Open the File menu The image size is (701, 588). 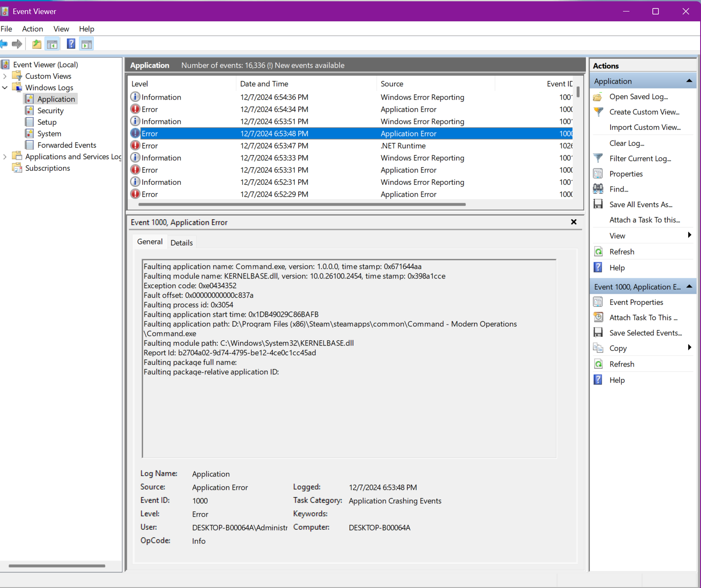[x=6, y=29]
